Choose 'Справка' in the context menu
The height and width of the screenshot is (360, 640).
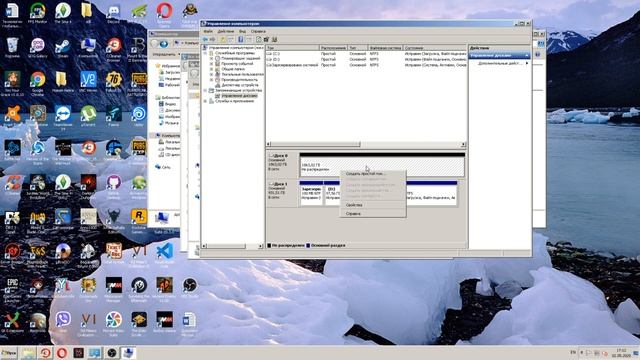point(373,213)
